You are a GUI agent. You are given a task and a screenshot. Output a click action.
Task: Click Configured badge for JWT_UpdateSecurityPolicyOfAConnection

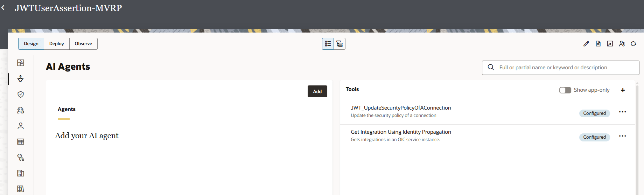pyautogui.click(x=594, y=113)
